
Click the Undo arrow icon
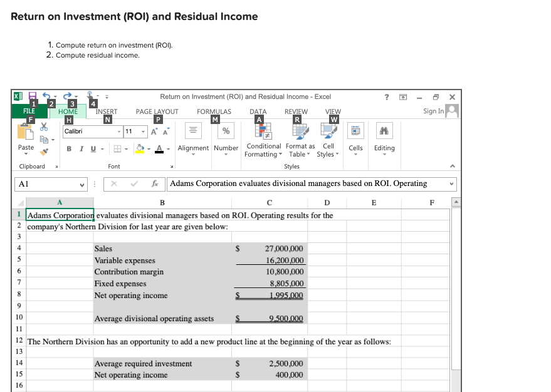click(x=46, y=95)
